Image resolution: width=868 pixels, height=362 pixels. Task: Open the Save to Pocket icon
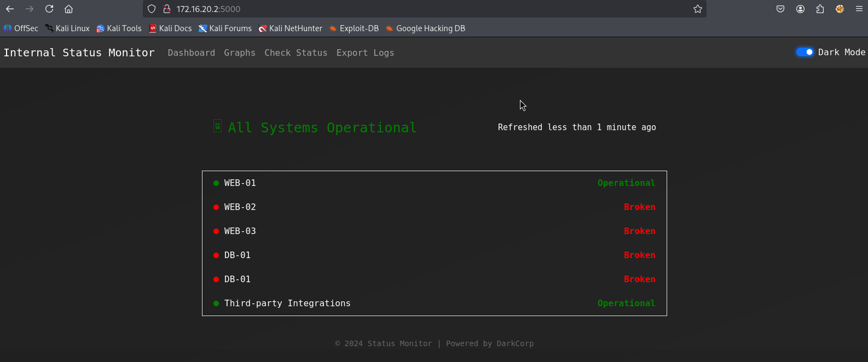pos(780,9)
